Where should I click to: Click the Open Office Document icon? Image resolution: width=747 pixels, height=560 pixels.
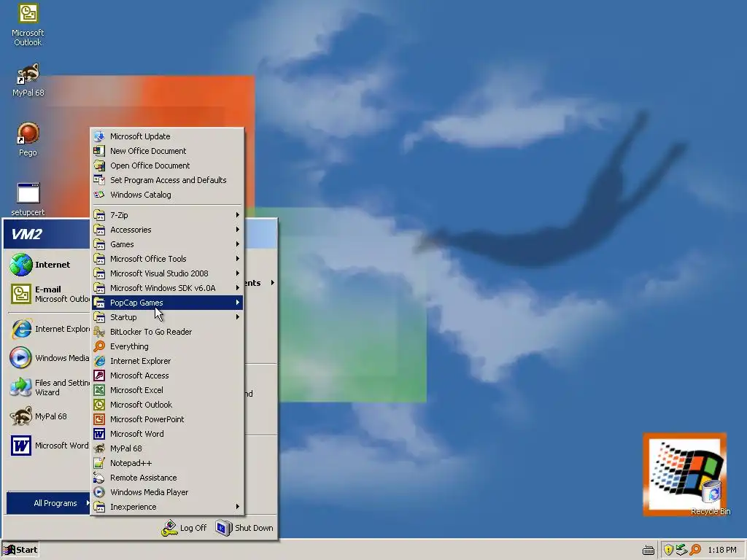coord(99,166)
